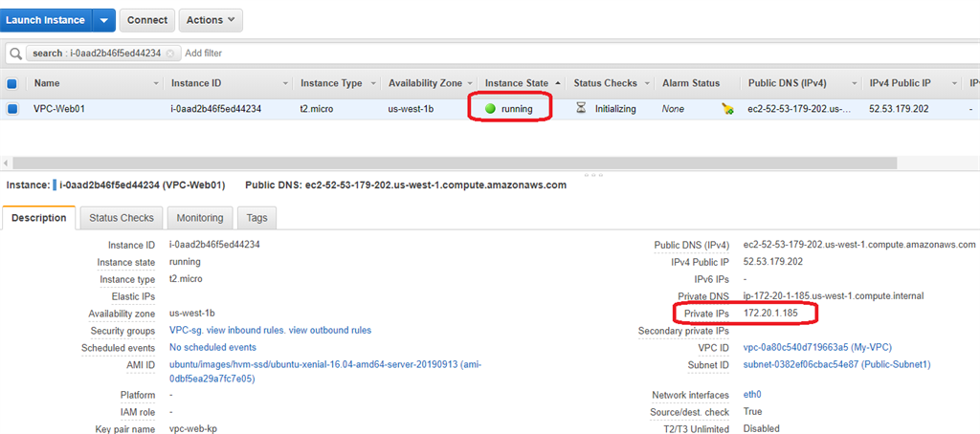Toggle the VPC-Web01 row checkbox
Image resolution: width=980 pixels, height=434 pixels.
point(11,109)
